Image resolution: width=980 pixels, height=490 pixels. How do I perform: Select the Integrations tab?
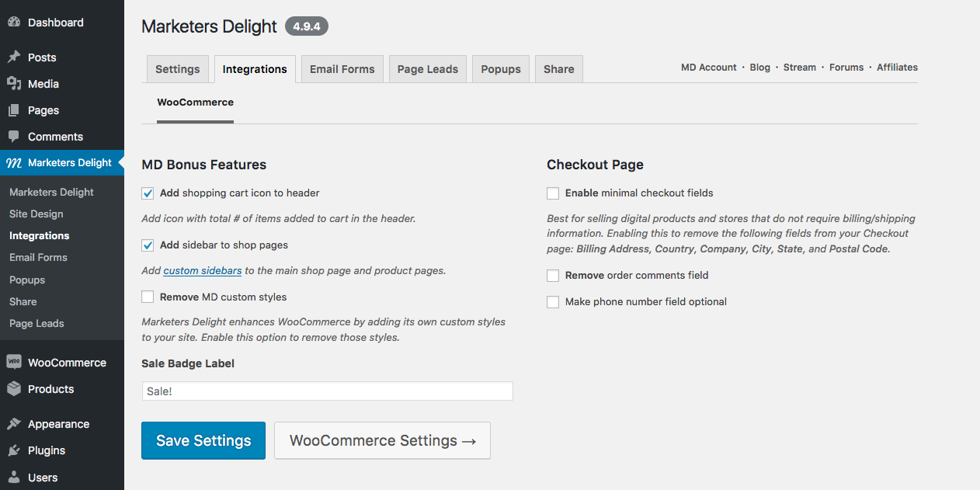click(x=255, y=69)
